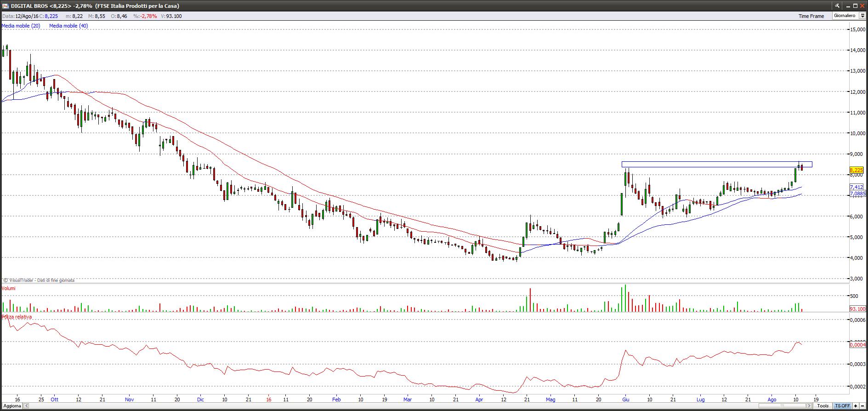Click the 14,000 price axis label
The image size is (868, 411).
coord(858,50)
